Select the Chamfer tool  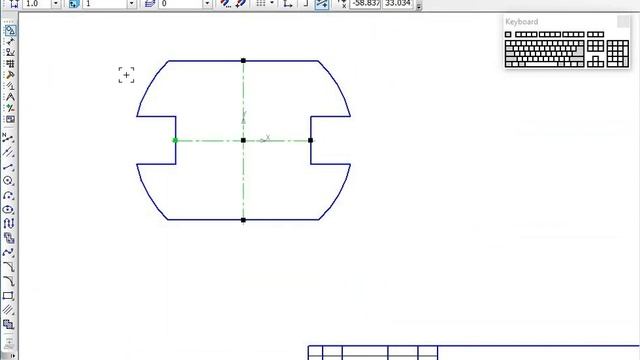pos(8,267)
